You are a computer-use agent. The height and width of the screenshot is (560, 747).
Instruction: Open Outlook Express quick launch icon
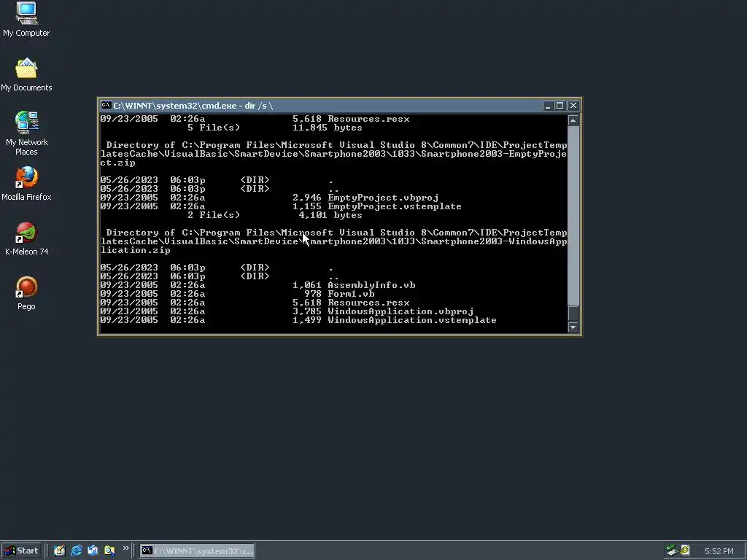pos(93,551)
